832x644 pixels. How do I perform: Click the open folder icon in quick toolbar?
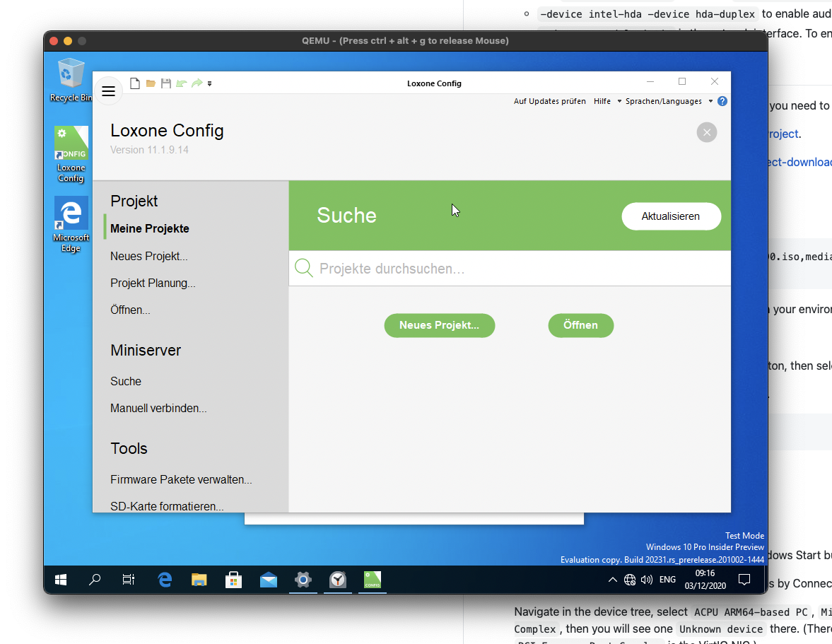tap(151, 83)
